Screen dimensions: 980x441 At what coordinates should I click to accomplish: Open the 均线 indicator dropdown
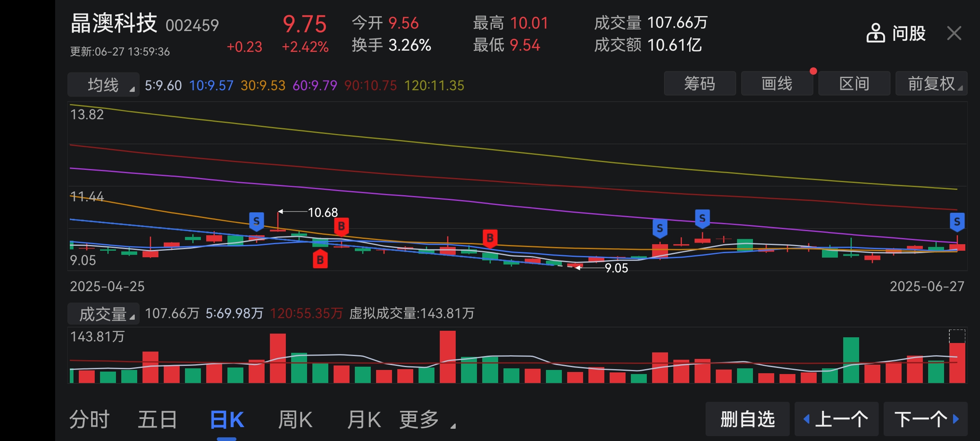(x=103, y=85)
